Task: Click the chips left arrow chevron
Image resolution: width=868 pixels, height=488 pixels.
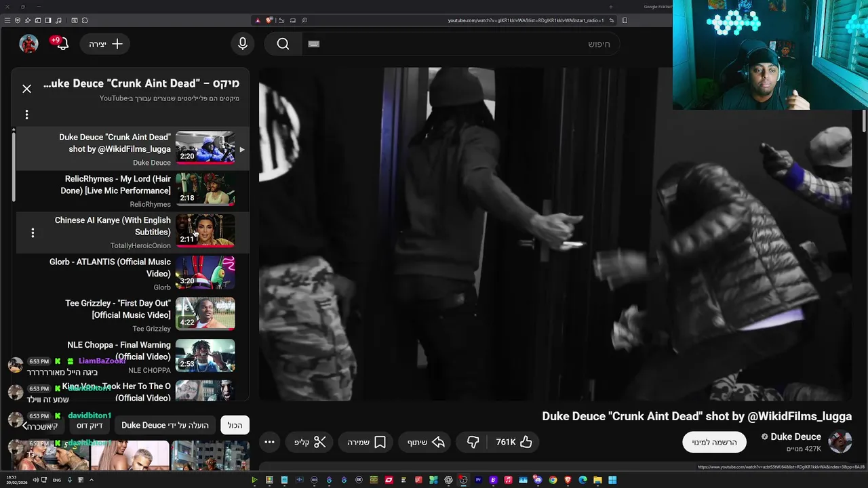Action: (x=24, y=426)
